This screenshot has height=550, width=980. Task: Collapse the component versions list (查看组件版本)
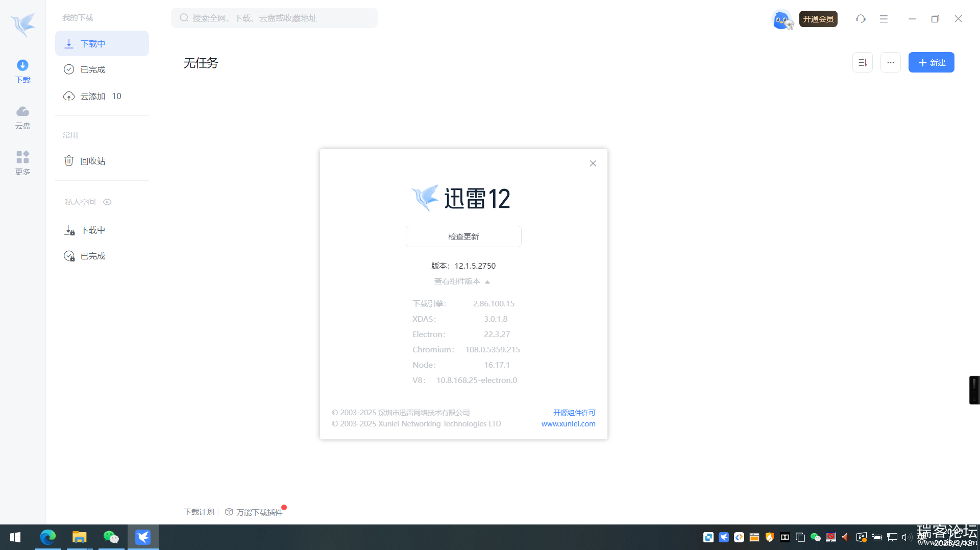click(x=462, y=281)
